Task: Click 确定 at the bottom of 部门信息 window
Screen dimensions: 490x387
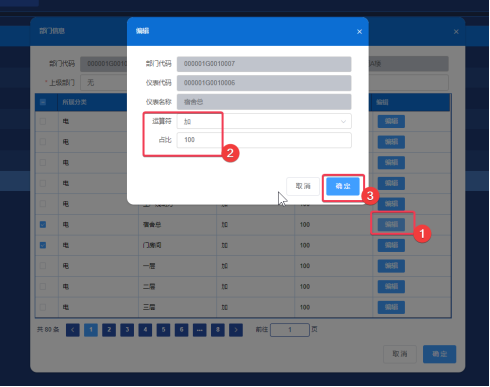Action: click(x=440, y=354)
